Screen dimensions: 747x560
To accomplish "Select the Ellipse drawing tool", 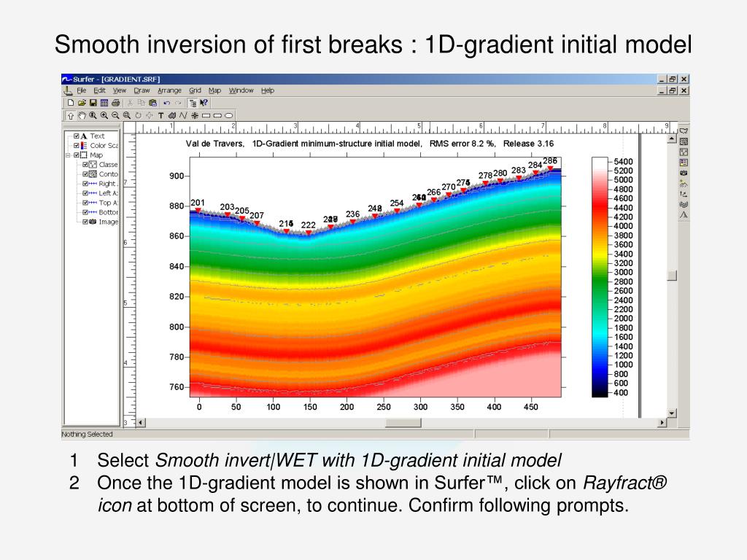I will [x=228, y=115].
